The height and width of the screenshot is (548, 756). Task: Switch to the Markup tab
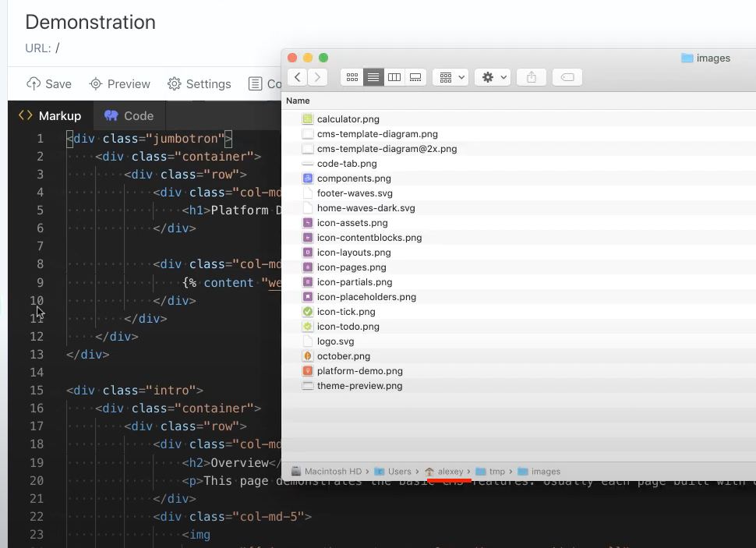tap(50, 116)
